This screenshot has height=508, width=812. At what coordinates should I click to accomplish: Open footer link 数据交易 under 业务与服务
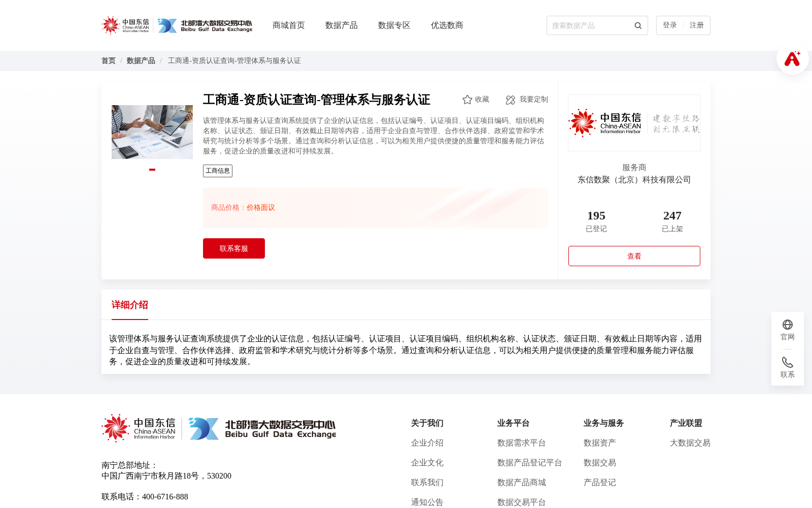coord(600,463)
